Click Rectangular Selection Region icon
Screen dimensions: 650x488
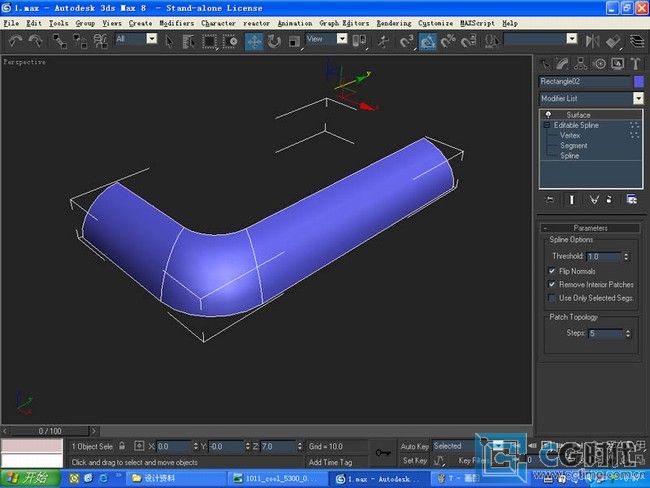210,41
